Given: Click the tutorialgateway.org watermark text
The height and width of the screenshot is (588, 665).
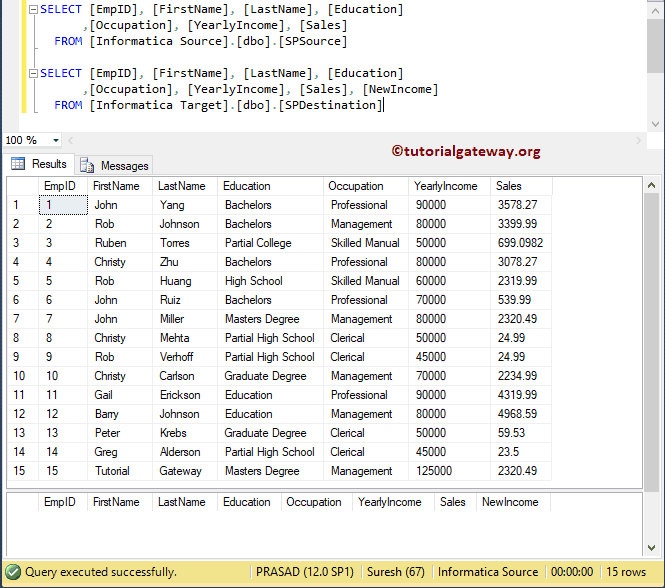Looking at the screenshot, I should (465, 151).
